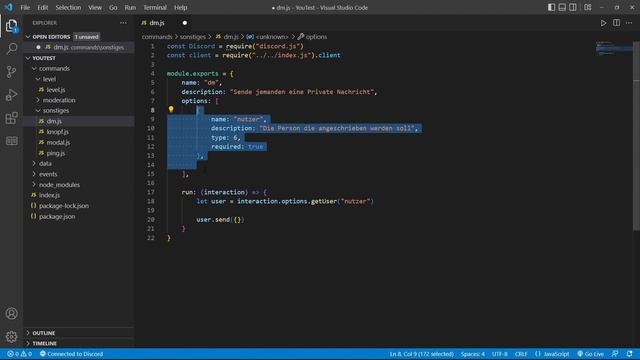The height and width of the screenshot is (360, 640).
Task: Change line endings via CRLF
Action: 521,354
